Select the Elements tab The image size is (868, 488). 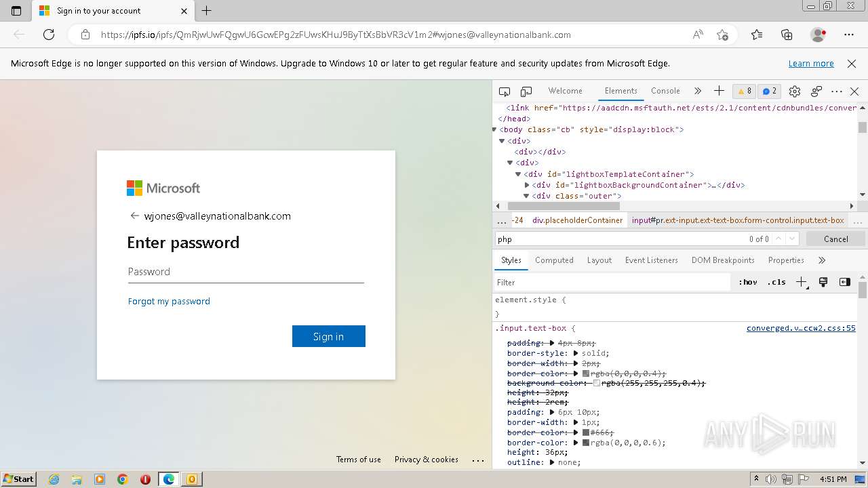(x=620, y=91)
